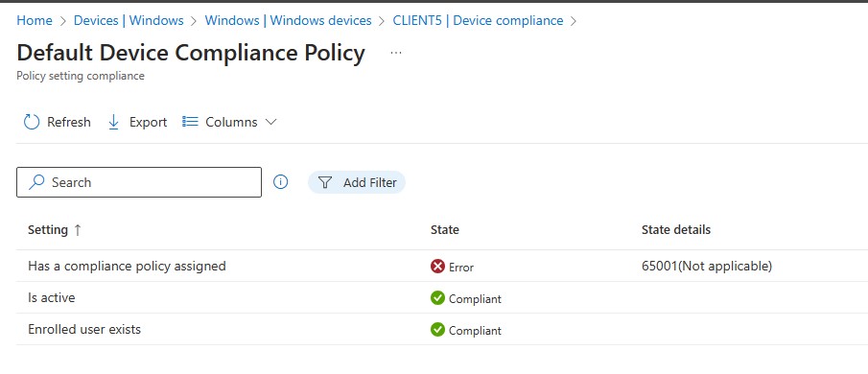Go to Home breadcrumb
868x374 pixels.
coord(35,20)
